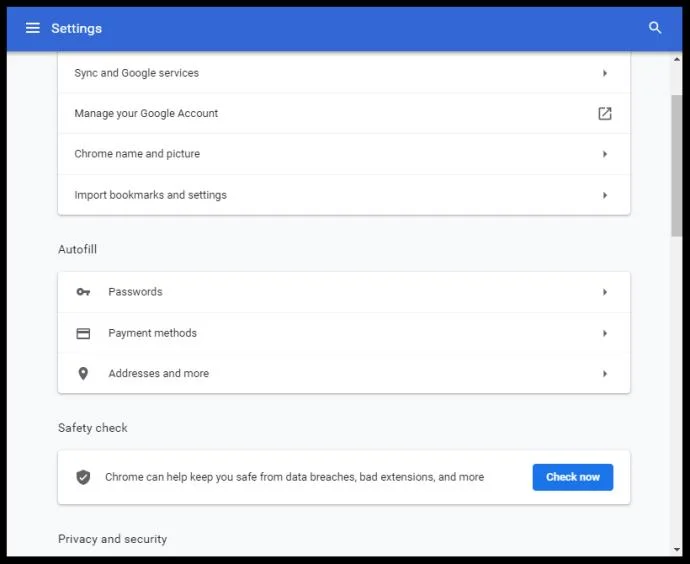Open Payment methods settings

point(344,333)
